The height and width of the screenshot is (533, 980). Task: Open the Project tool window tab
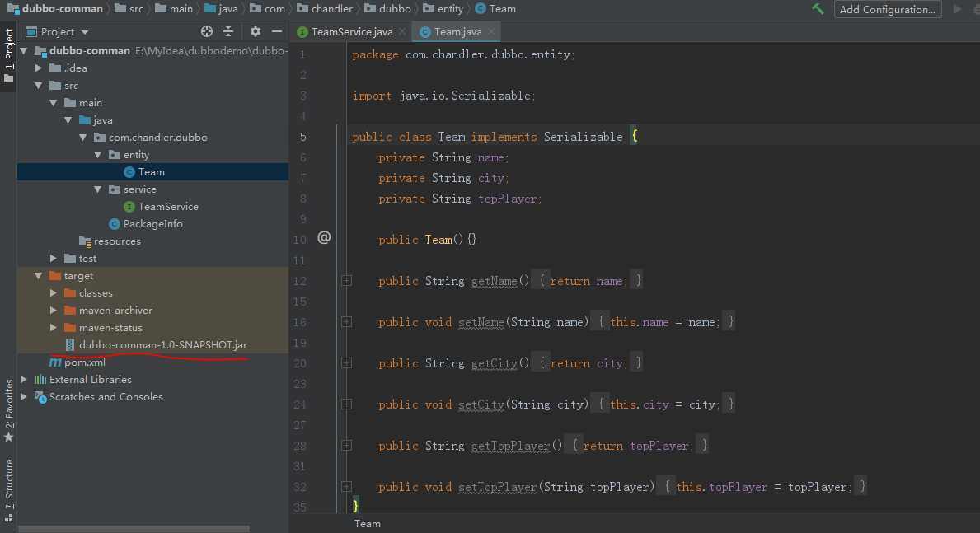9,55
